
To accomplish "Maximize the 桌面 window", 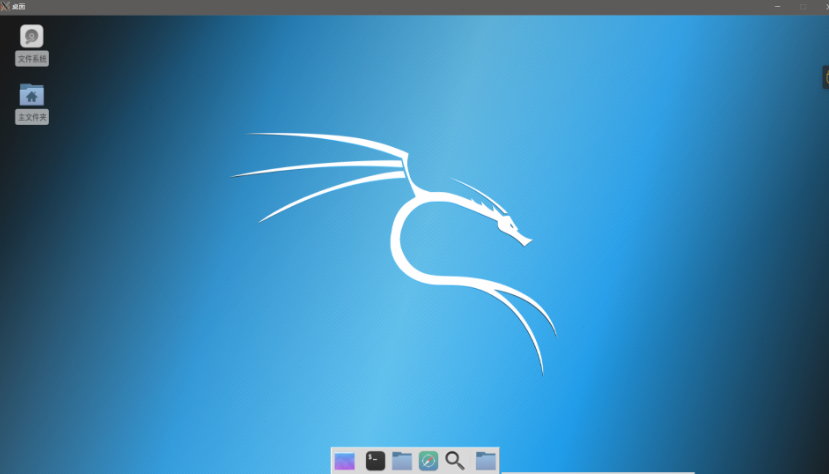I will (x=803, y=6).
